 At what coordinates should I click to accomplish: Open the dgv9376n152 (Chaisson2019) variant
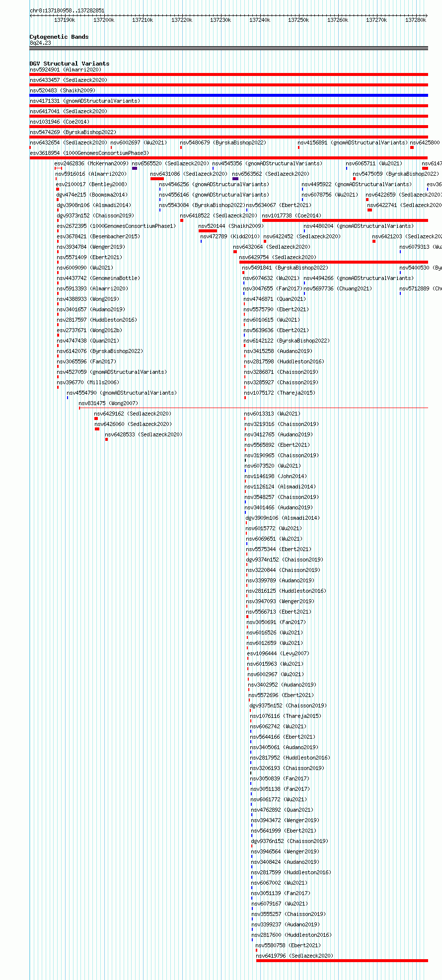click(x=290, y=841)
